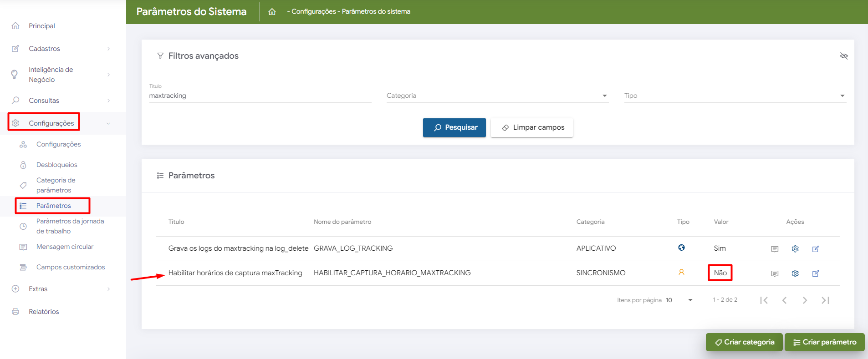Viewport: 868px width, 359px height.
Task: Change items per page dropdown
Action: click(679, 300)
